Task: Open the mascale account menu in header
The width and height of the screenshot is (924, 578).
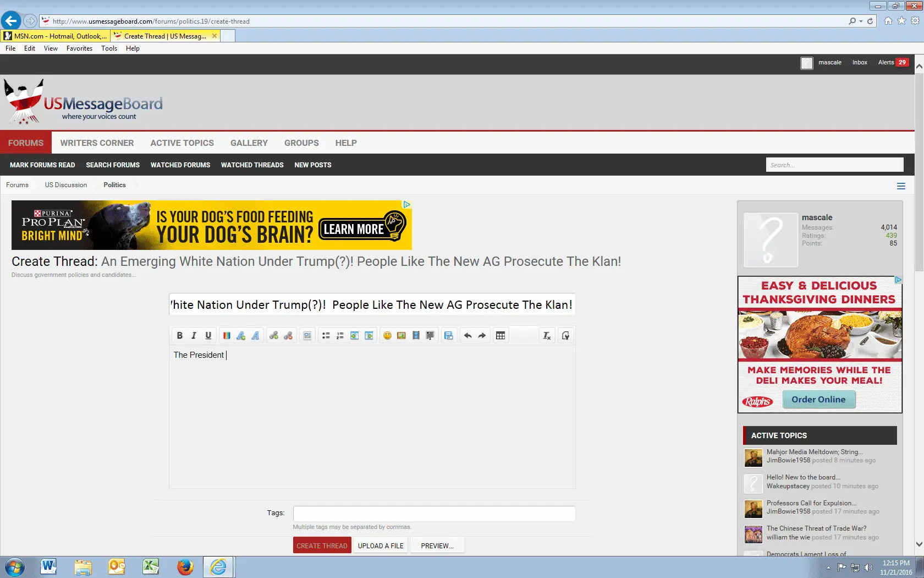Action: pos(821,63)
